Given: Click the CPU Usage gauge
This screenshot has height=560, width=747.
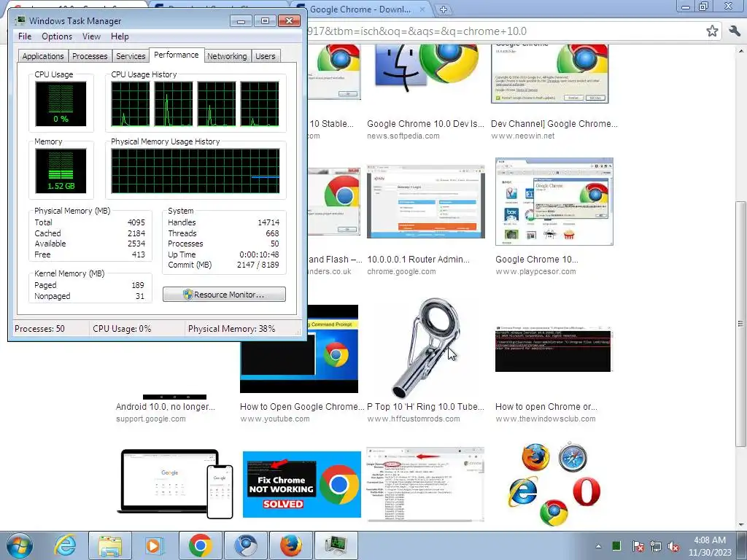Looking at the screenshot, I should [61, 104].
